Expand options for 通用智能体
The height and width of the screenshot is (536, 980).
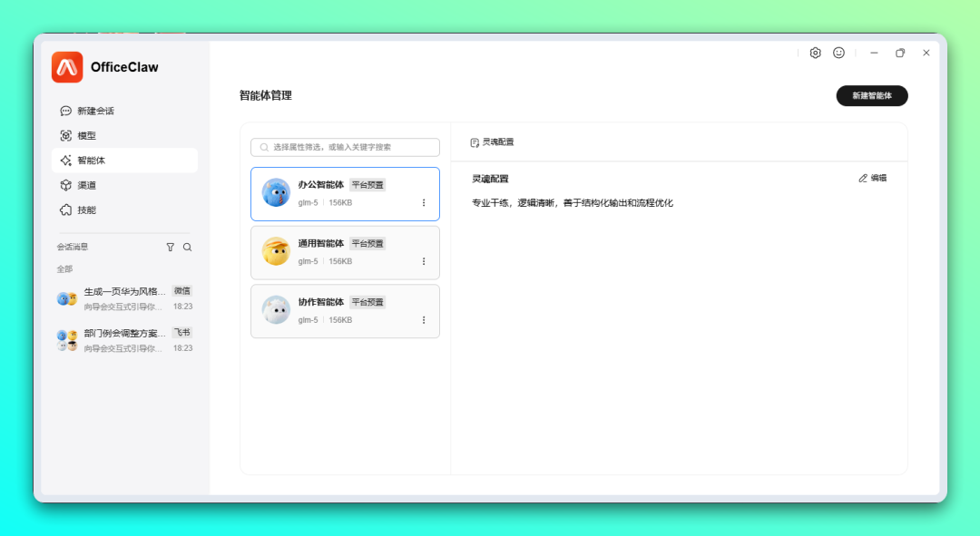424,260
